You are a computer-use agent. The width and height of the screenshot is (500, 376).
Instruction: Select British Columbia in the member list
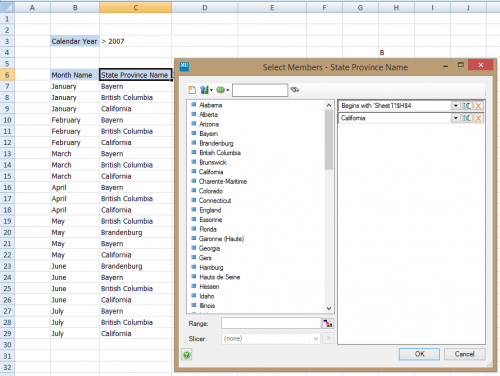220,153
